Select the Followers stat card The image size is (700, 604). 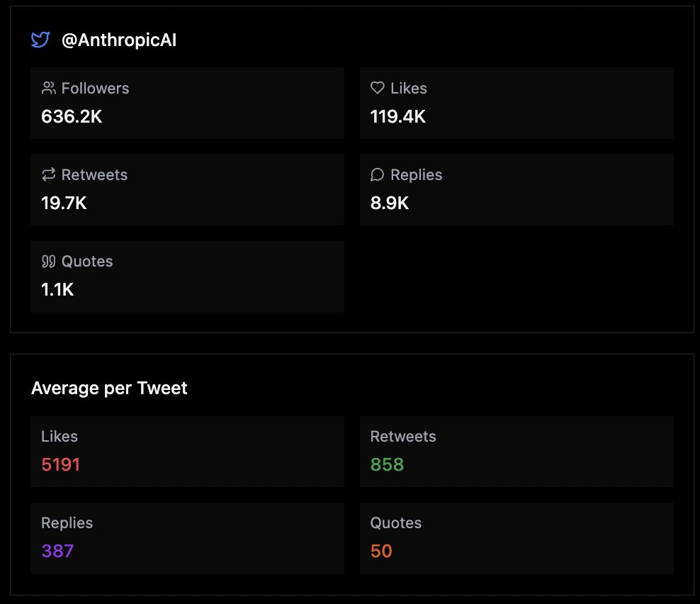(x=187, y=103)
